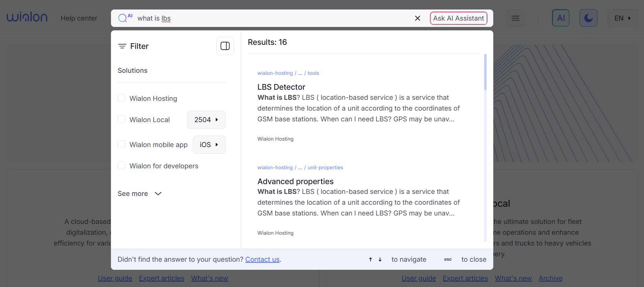This screenshot has height=287, width=644.
Task: Click the results scrollbar
Action: 485,72
